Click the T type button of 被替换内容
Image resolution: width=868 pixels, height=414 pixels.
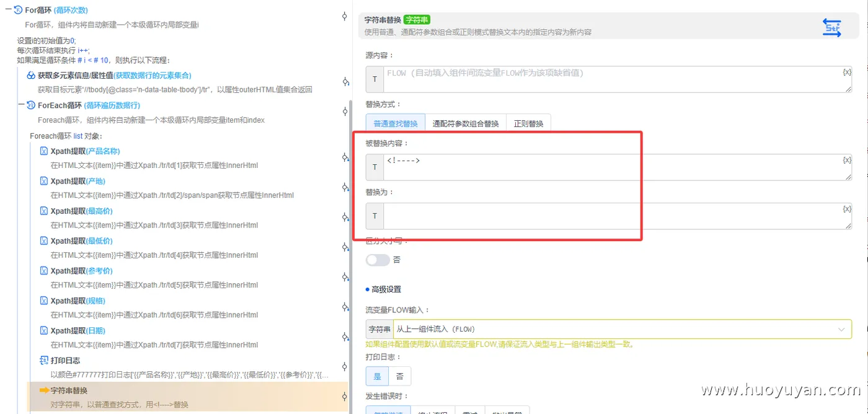point(374,167)
